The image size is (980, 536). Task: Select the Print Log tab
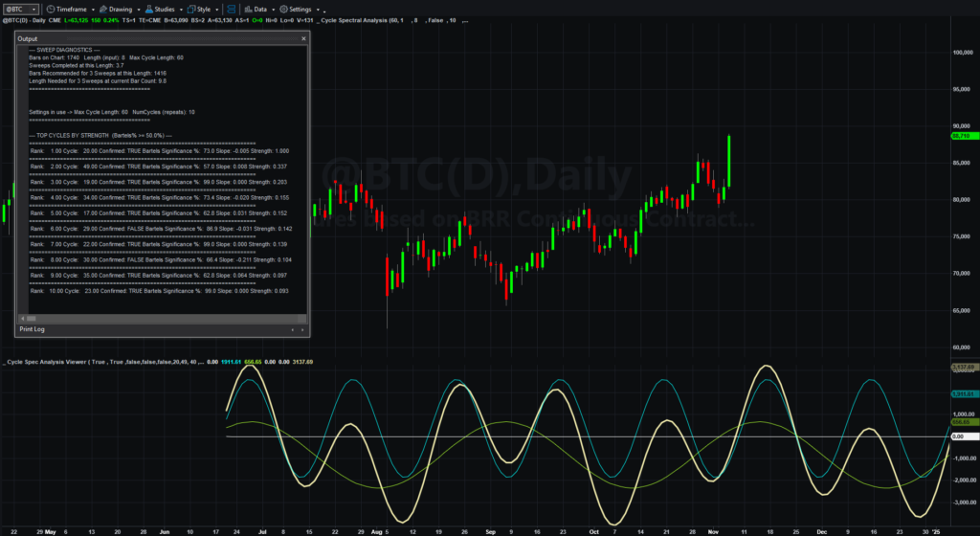point(32,329)
